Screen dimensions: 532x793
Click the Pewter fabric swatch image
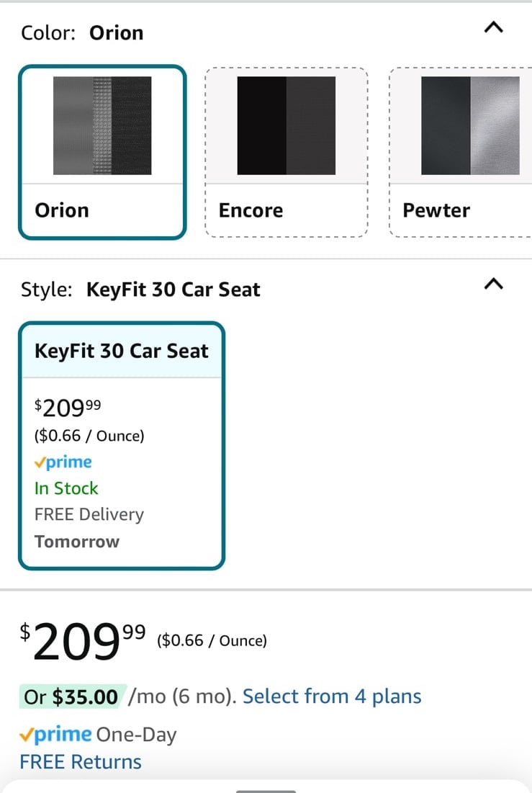(470, 125)
